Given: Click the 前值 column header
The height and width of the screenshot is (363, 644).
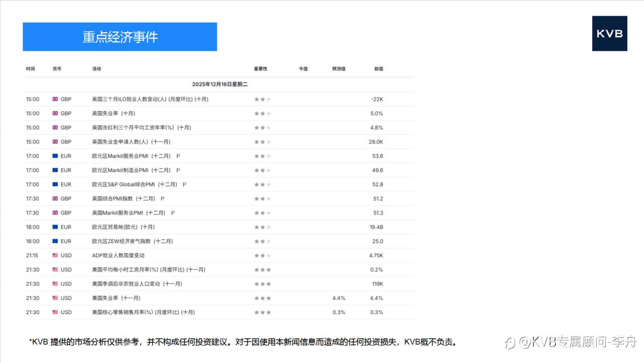Looking at the screenshot, I should click(378, 68).
